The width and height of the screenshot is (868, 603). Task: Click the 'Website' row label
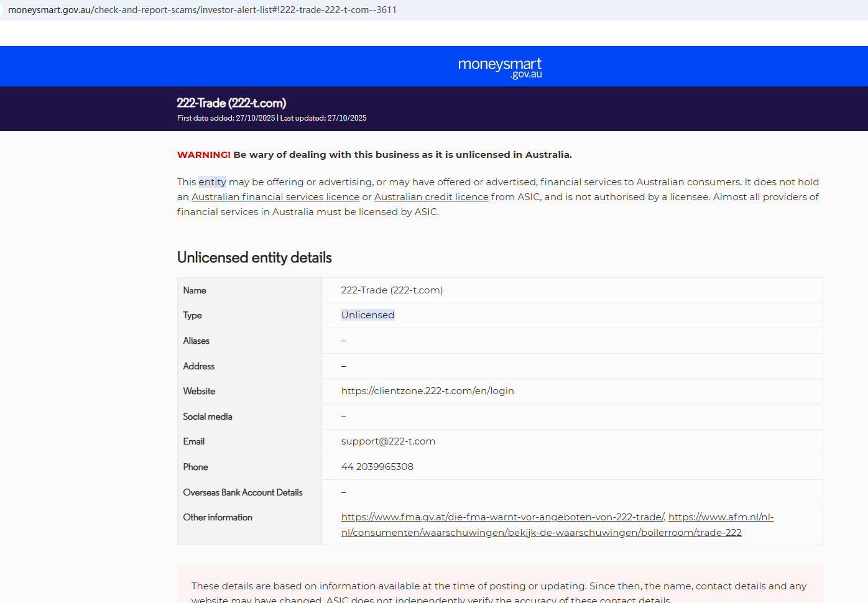(x=199, y=391)
